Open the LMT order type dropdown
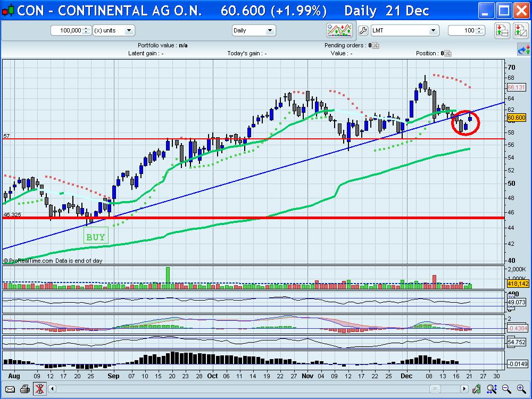The width and height of the screenshot is (532, 399). 404,30
